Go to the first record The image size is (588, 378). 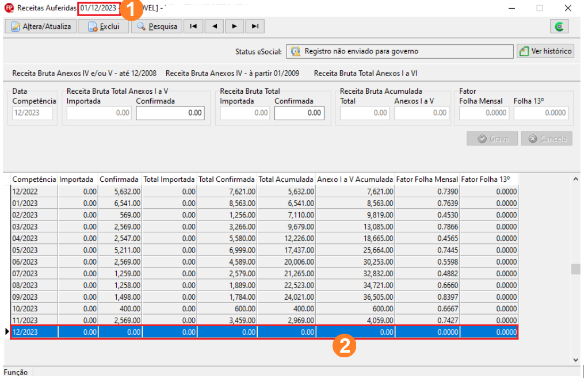[193, 26]
